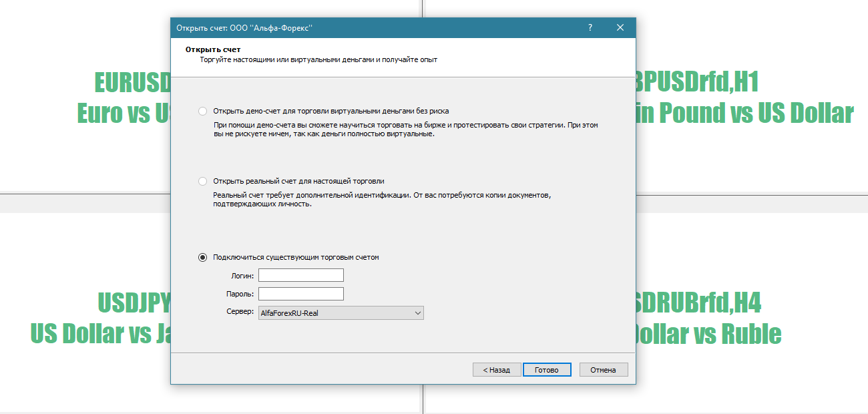
Task: Open dialog help question mark icon
Action: (x=590, y=27)
